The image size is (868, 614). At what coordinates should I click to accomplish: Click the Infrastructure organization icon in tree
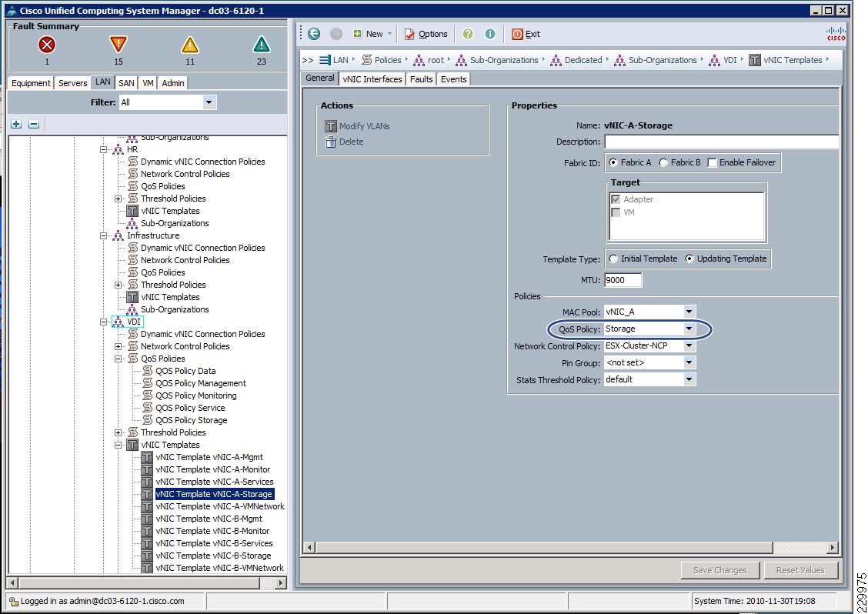point(119,236)
